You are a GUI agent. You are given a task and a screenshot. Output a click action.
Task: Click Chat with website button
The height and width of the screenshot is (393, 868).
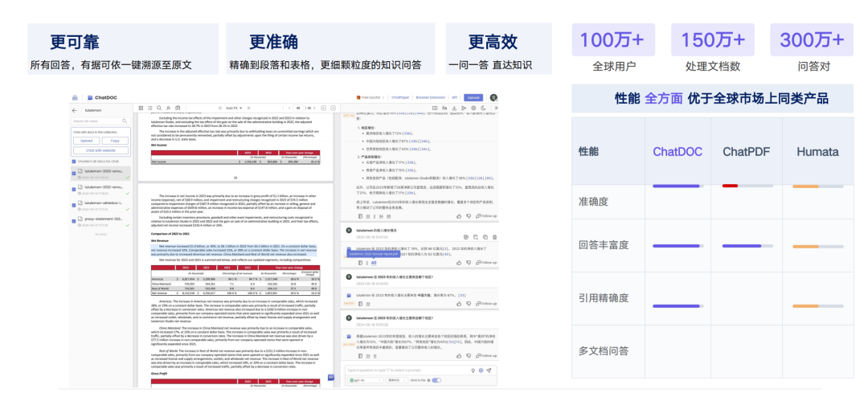[100, 150]
